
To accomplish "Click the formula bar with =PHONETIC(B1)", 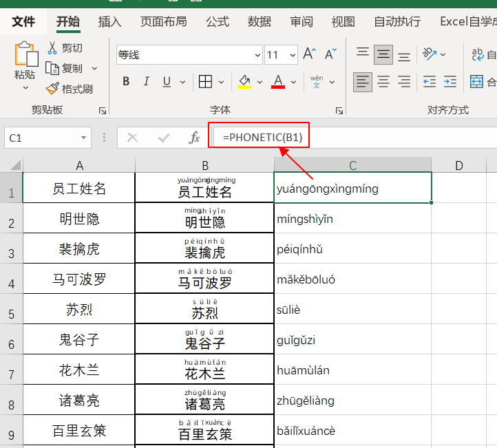I will (x=355, y=138).
